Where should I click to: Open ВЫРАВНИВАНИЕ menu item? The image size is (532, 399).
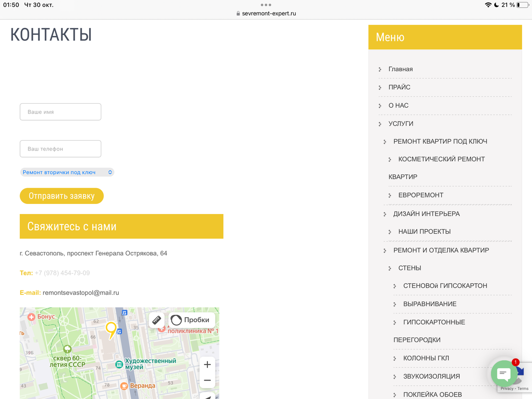pyautogui.click(x=430, y=304)
